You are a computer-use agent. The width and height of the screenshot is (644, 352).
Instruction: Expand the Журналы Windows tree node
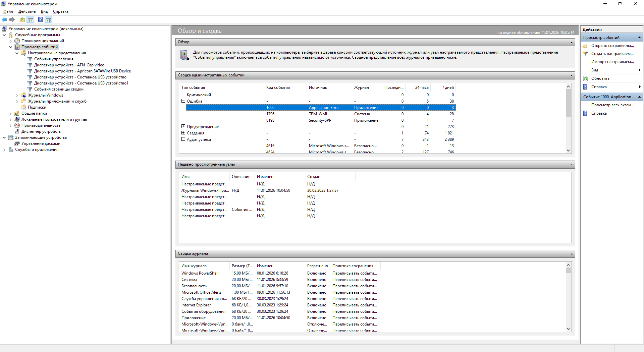17,96
